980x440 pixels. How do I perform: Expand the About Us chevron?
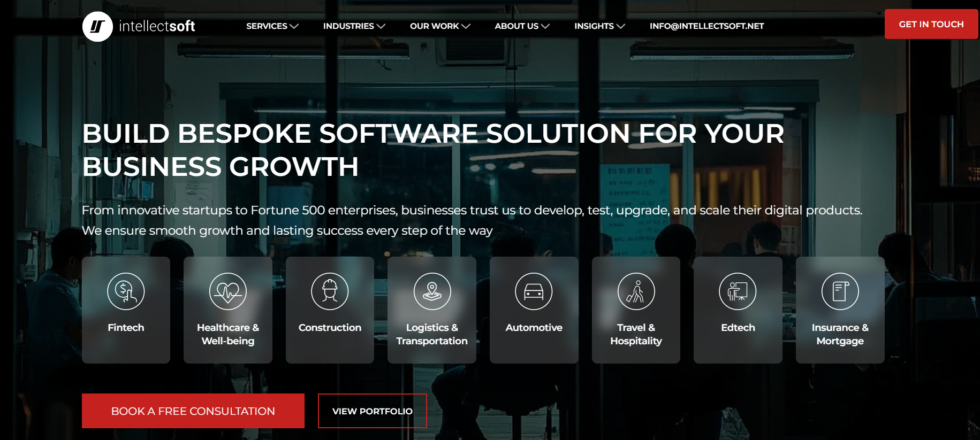(545, 26)
